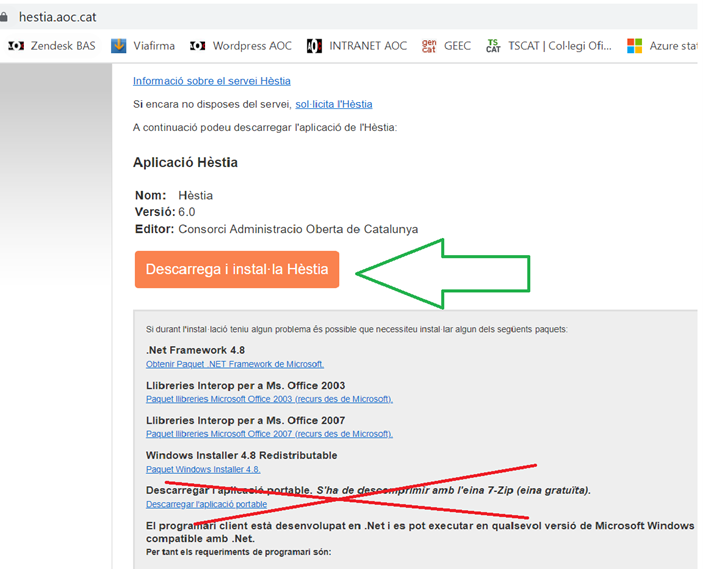Click the GEEC bookmark icon
Screen dimensions: 703x569
point(429,45)
